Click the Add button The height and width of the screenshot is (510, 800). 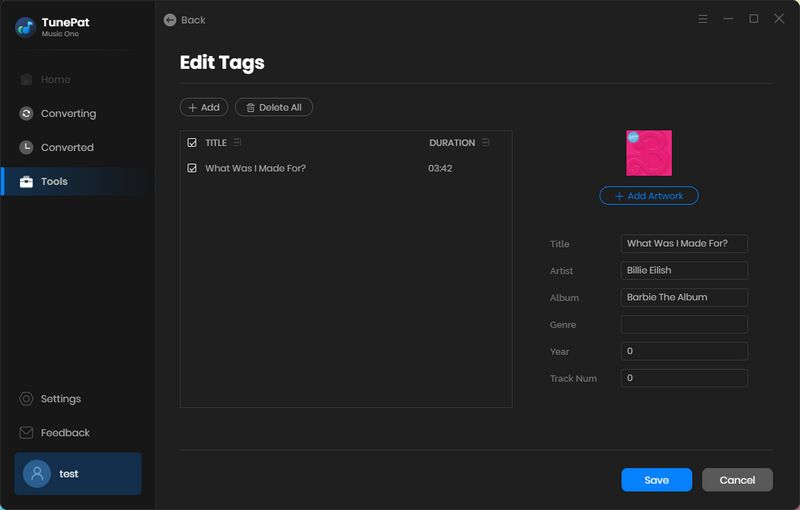[204, 107]
